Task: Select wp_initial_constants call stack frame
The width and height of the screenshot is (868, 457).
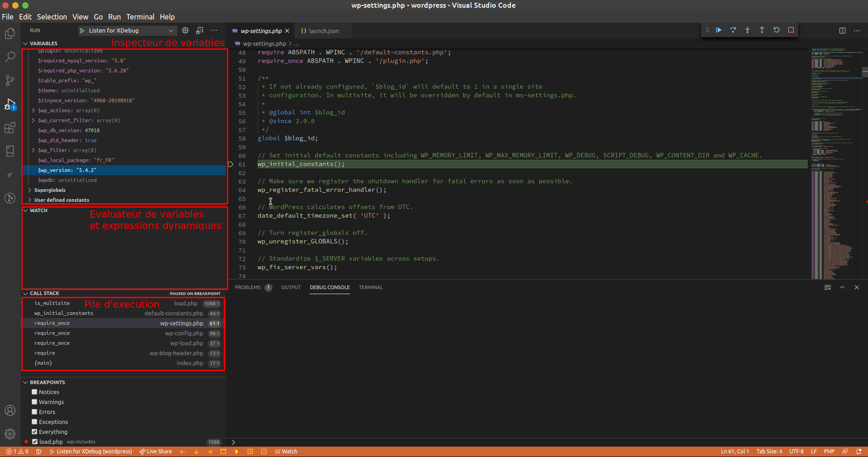Action: [124, 313]
